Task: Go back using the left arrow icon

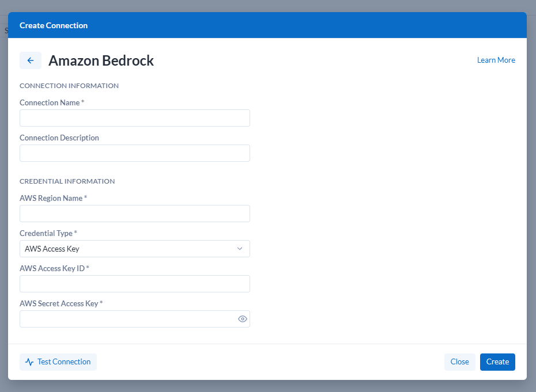Action: pyautogui.click(x=31, y=60)
